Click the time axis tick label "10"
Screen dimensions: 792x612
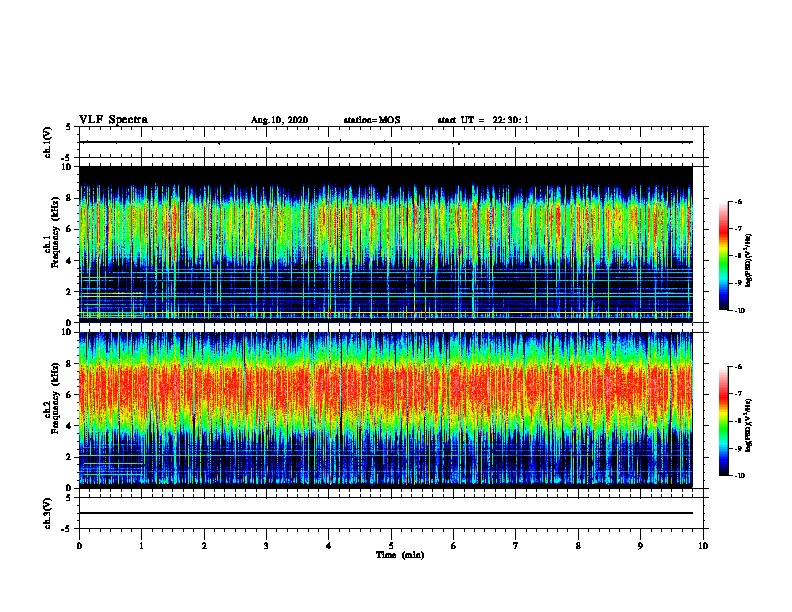(x=703, y=546)
